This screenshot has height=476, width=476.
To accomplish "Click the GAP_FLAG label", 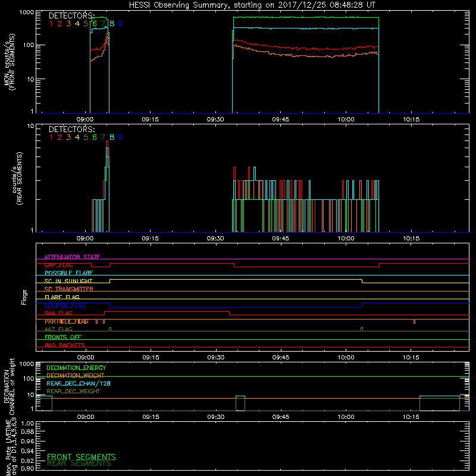I will click(58, 265).
